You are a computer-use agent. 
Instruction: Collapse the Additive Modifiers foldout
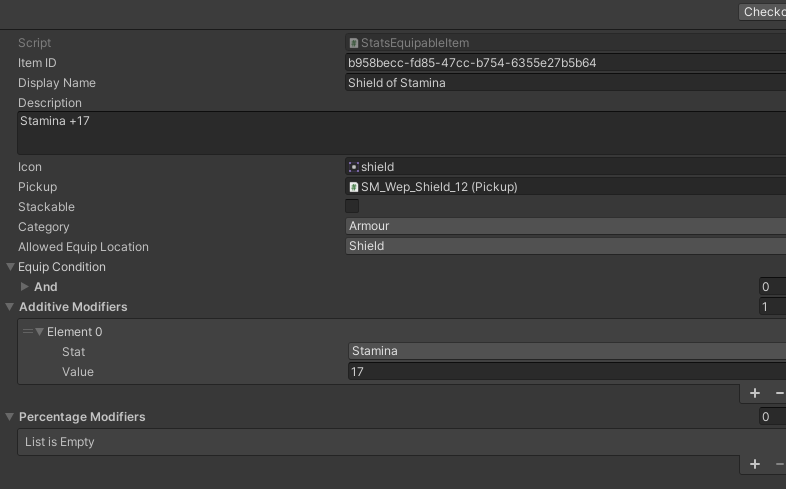coord(10,307)
